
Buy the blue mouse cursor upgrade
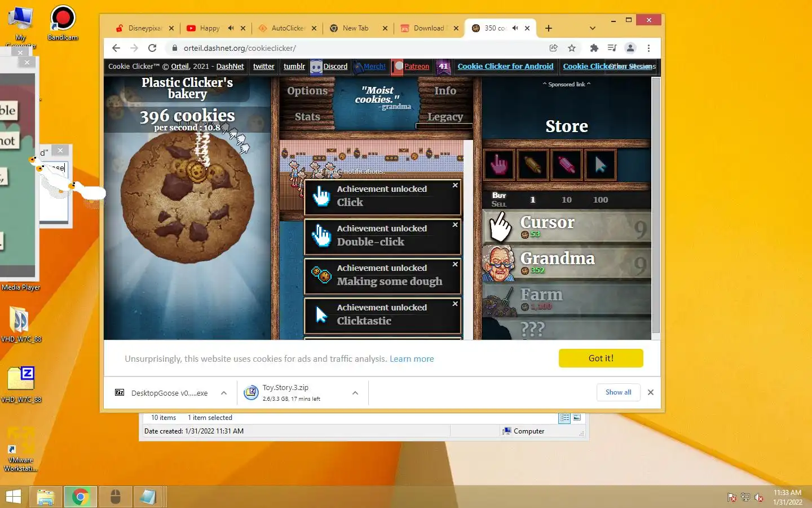[x=600, y=165]
